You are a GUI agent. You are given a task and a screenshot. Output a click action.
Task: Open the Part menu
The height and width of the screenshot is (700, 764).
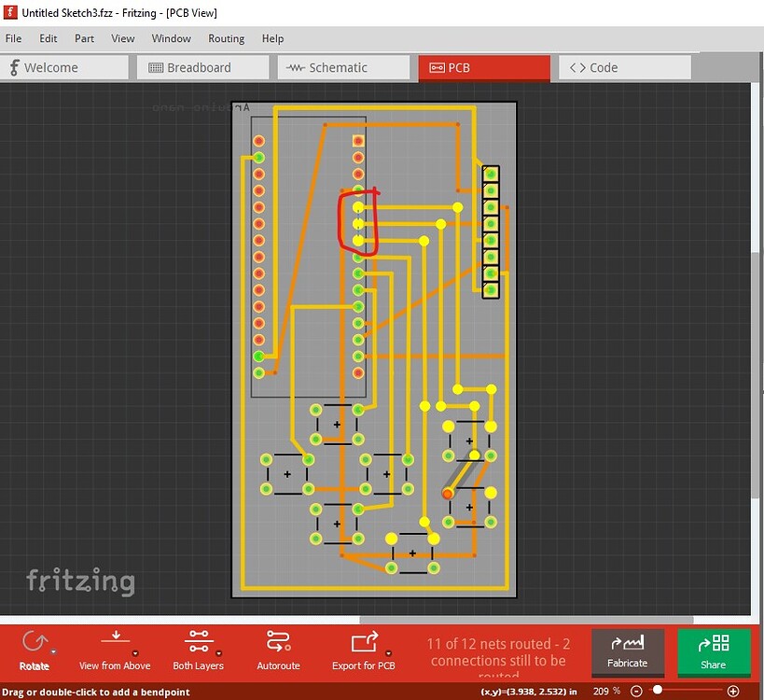[84, 38]
